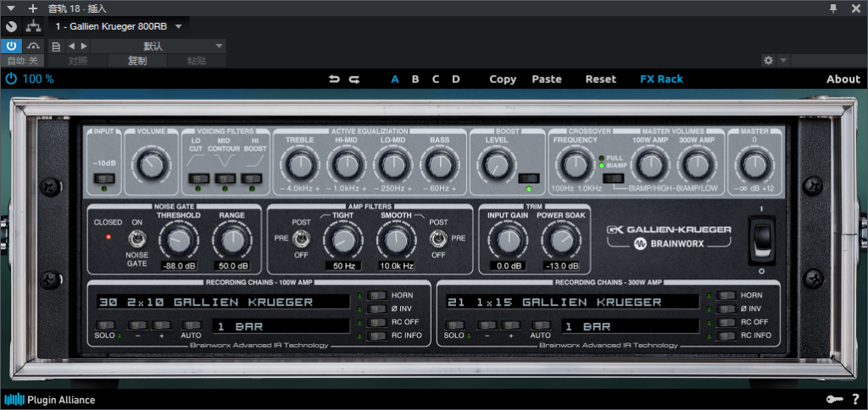868x410 pixels.
Task: Expand the arrow next to settings gear
Action: coord(782,60)
